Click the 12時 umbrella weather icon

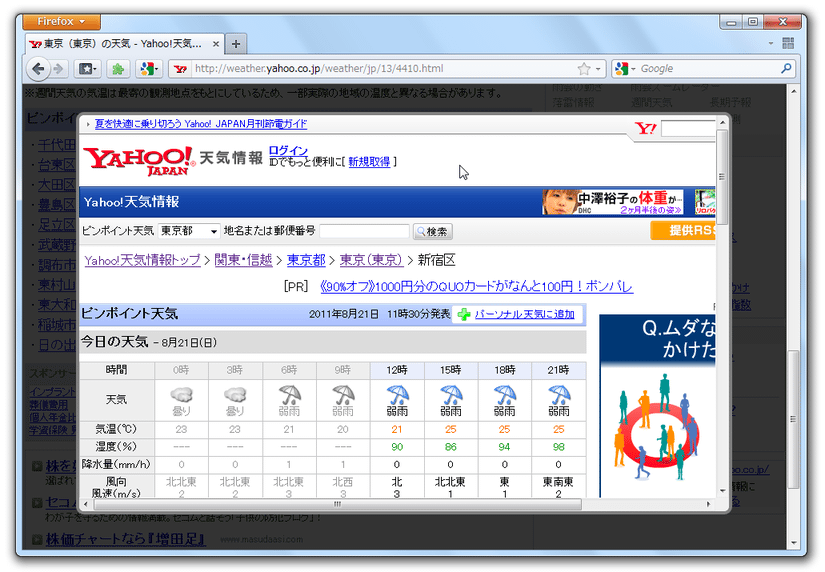click(397, 395)
